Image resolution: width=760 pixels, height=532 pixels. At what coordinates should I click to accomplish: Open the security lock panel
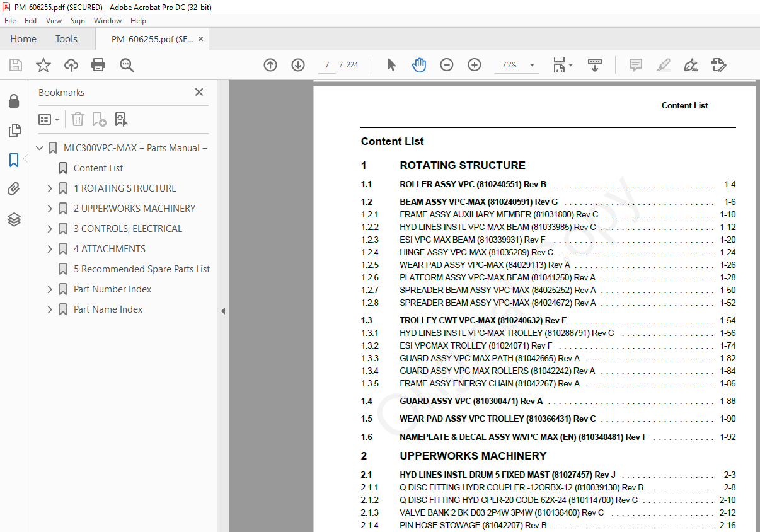14,101
